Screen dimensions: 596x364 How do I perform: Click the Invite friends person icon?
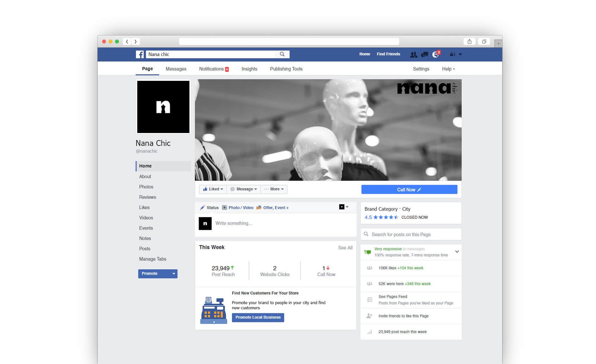click(370, 316)
